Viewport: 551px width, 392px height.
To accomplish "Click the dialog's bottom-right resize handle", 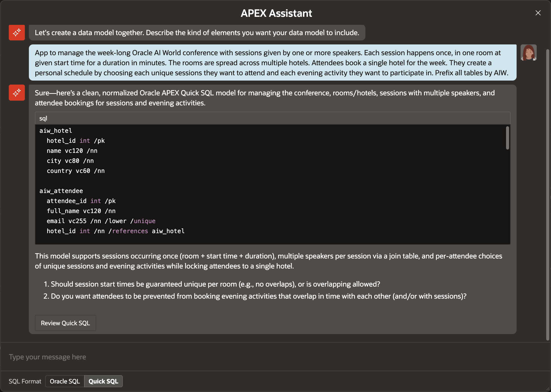I will 547,389.
